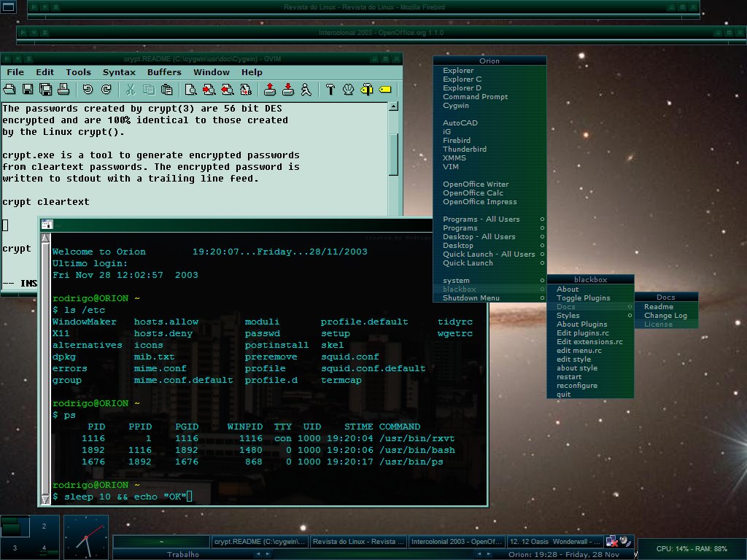Screen dimensions: 747x560
Task: Switch to workspace 3 in the pager
Action: (x=15, y=548)
